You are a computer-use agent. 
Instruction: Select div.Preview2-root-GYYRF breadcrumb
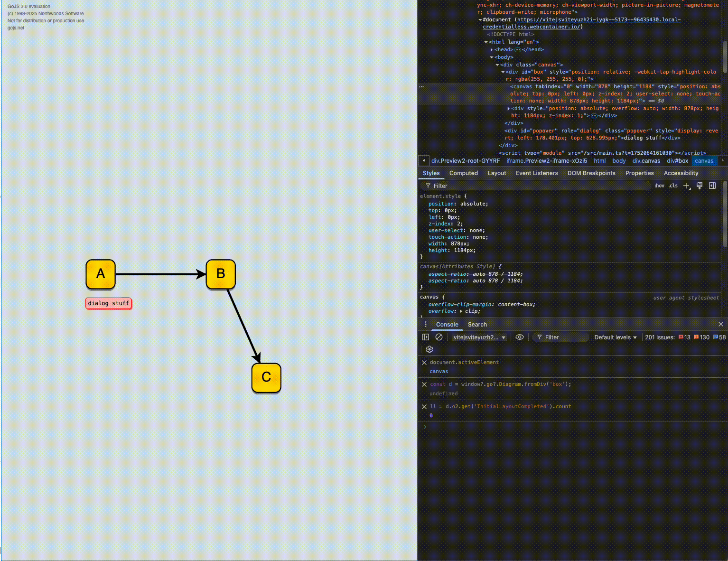coord(466,161)
